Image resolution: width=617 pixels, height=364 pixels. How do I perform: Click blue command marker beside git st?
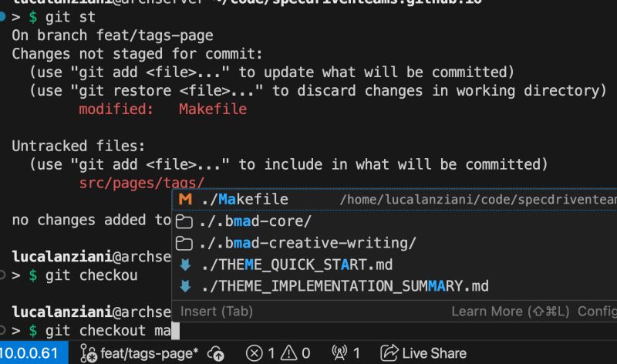(x=4, y=17)
